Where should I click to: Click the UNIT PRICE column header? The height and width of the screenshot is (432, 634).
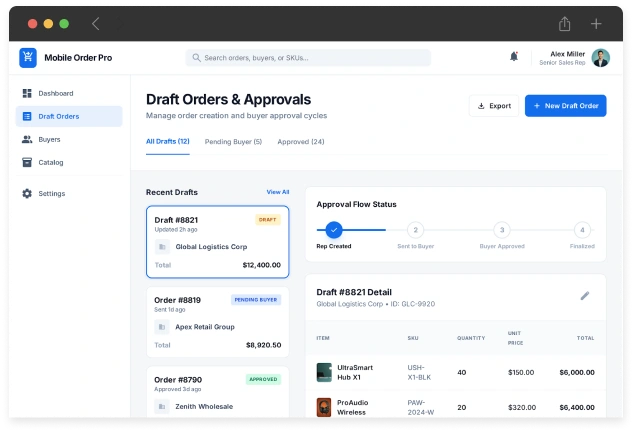coord(516,338)
